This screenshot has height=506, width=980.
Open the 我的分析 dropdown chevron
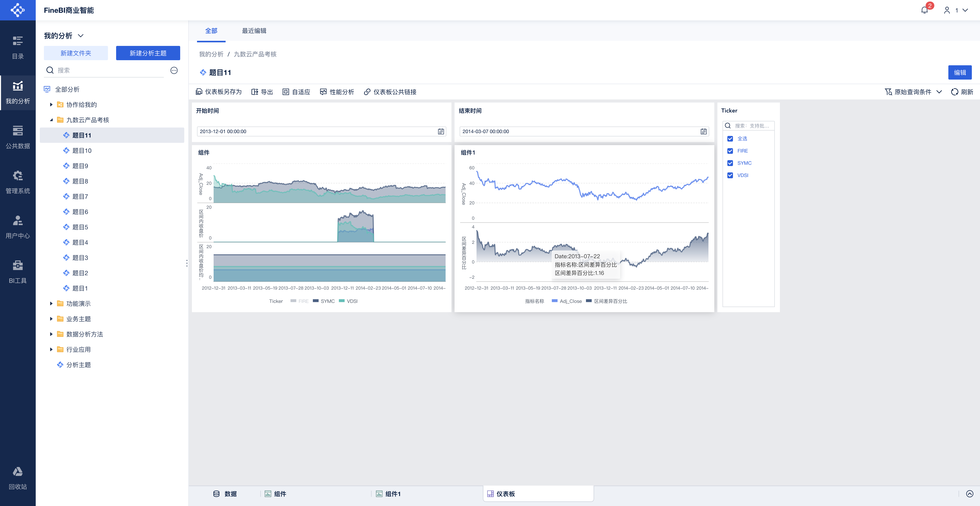pyautogui.click(x=81, y=36)
